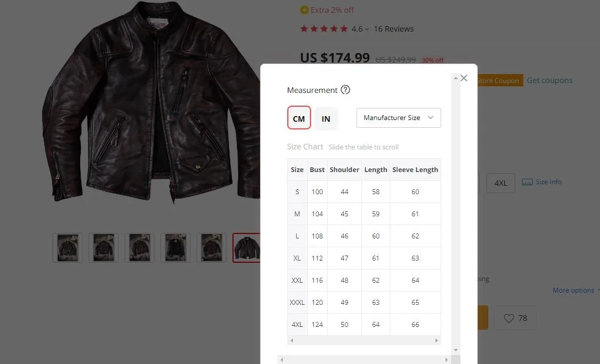
Task: Click the Store Coupon badge
Action: [499, 81]
